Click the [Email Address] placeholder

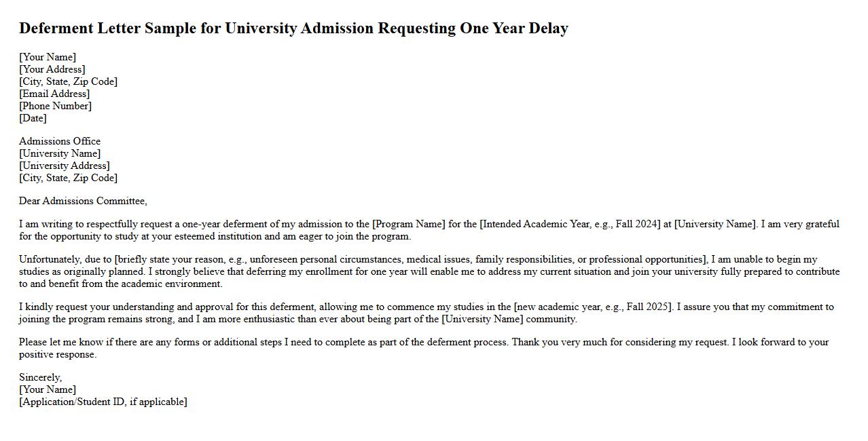(x=54, y=94)
